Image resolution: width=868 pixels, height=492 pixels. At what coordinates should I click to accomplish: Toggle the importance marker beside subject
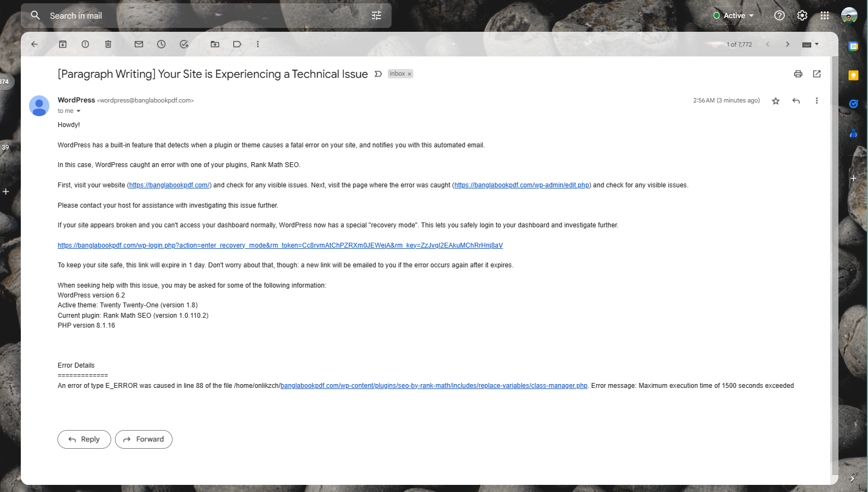pos(378,74)
